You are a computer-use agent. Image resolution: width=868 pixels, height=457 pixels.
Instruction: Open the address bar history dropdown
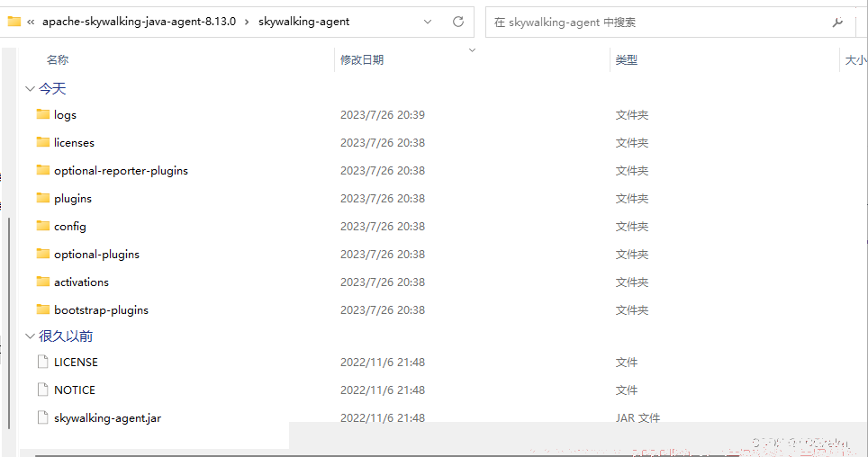click(428, 22)
